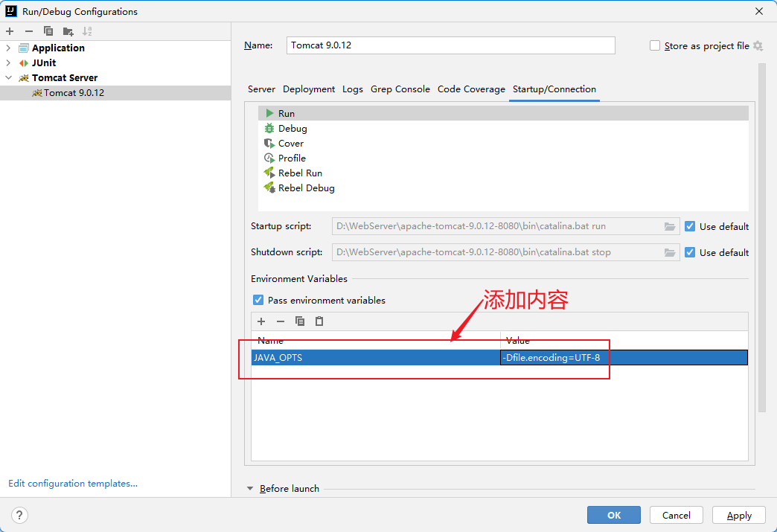The height and width of the screenshot is (532, 777).
Task: Select the Tomcat Server tree item
Action: 65,78
